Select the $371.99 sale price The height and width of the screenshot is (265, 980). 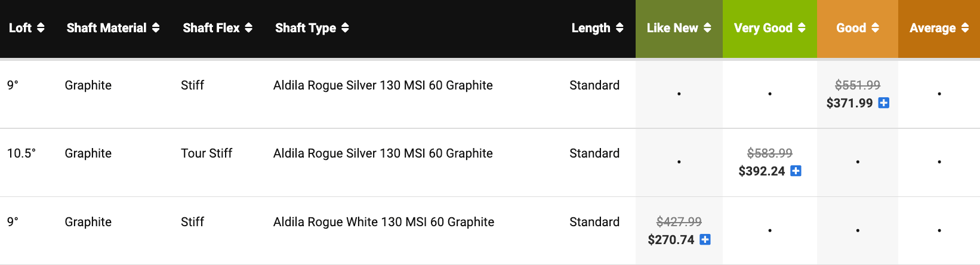(849, 103)
